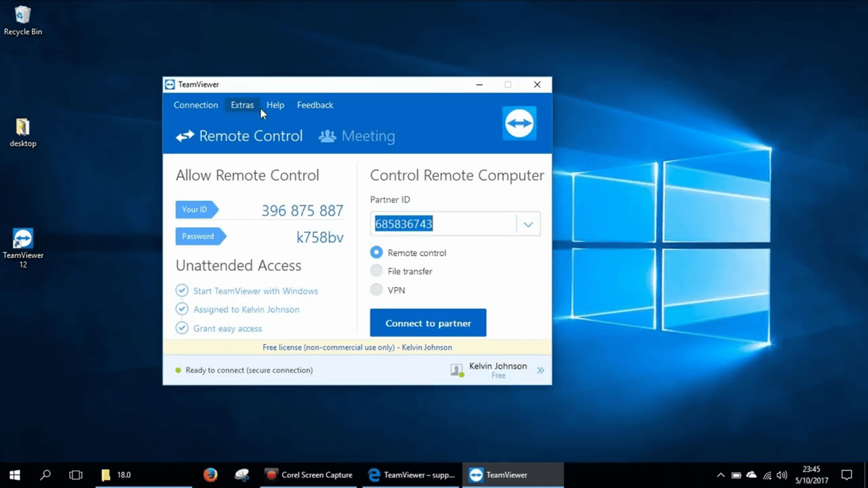Click the Kelvin Johnson account name
This screenshot has height=488, width=868.
pos(498,366)
